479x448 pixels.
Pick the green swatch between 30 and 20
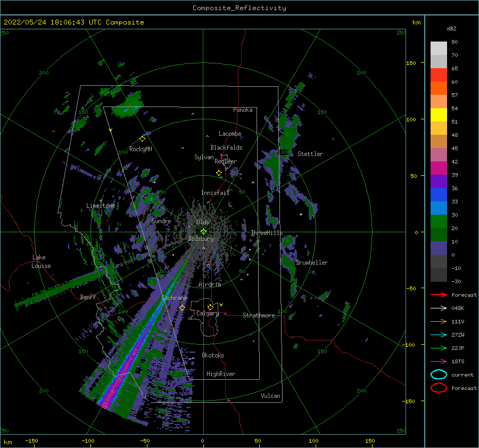(x=439, y=221)
